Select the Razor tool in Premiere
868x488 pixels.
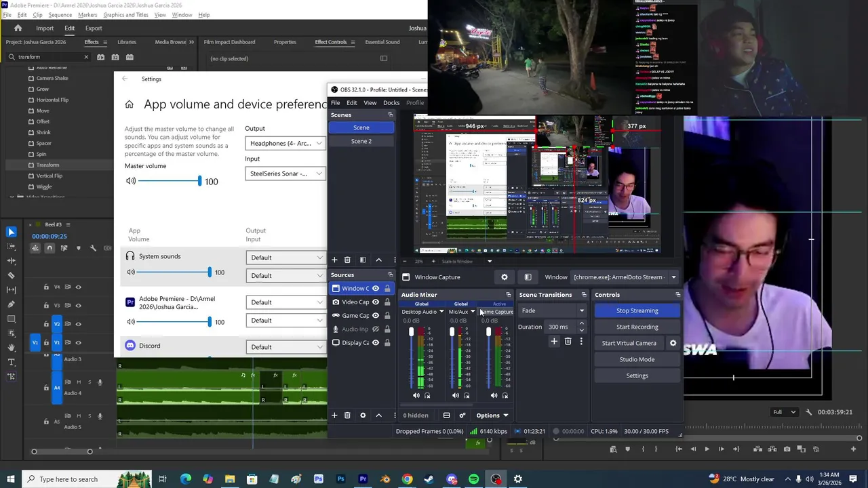click(x=11, y=275)
